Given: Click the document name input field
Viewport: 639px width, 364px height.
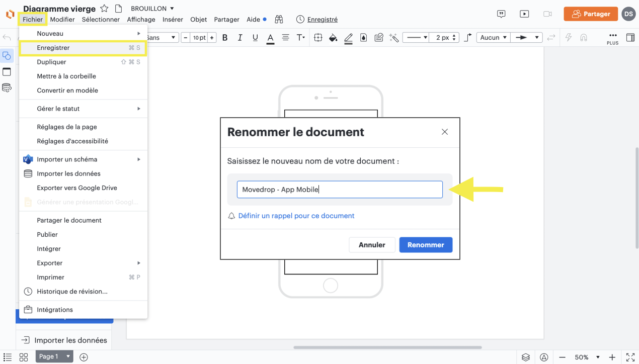Looking at the screenshot, I should pyautogui.click(x=340, y=190).
